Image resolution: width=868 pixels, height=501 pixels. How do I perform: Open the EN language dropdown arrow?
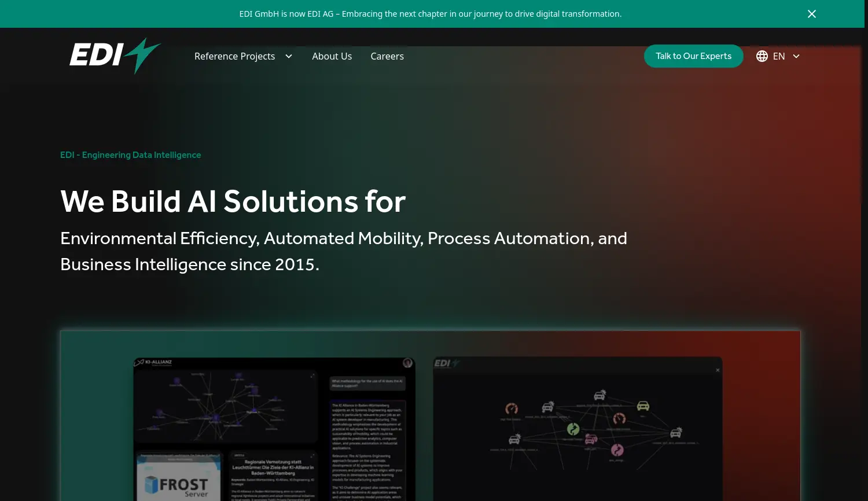point(796,56)
